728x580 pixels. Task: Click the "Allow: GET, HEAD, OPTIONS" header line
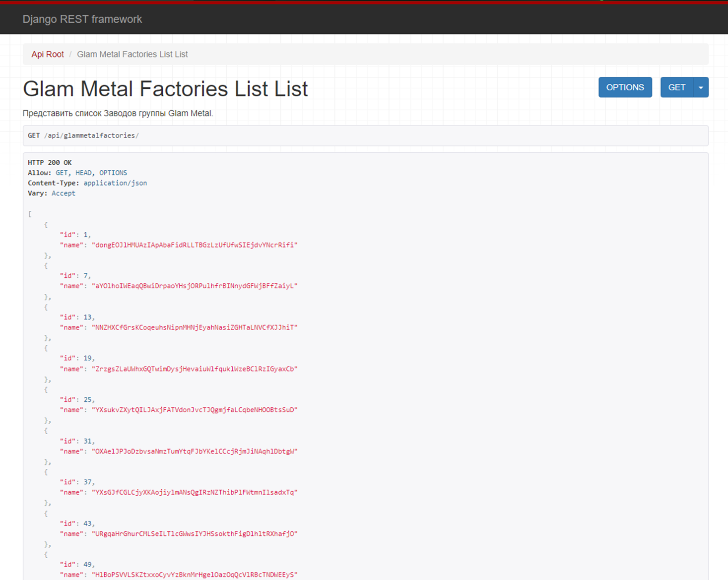pyautogui.click(x=77, y=173)
